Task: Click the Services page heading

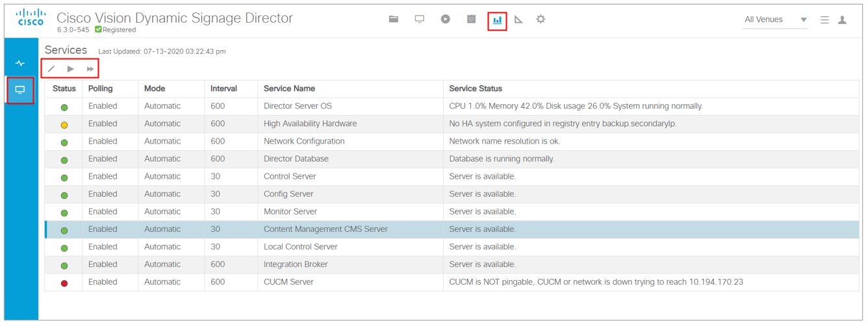Action: click(x=66, y=50)
